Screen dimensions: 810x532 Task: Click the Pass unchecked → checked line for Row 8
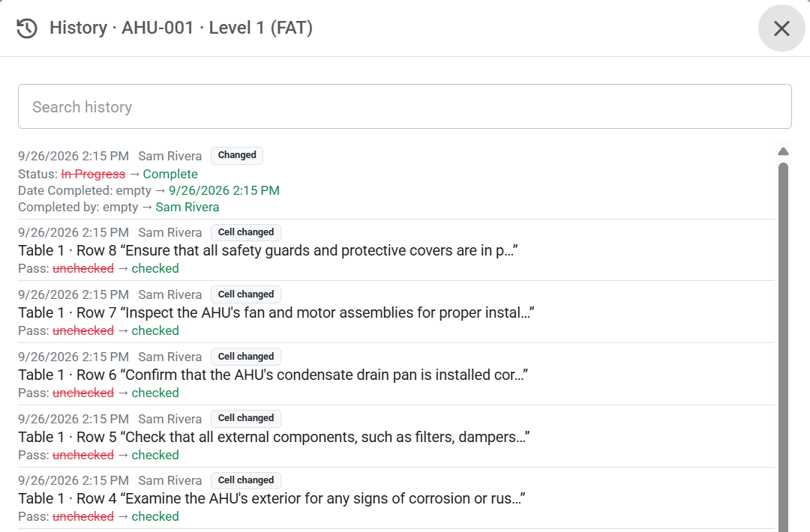coord(99,268)
